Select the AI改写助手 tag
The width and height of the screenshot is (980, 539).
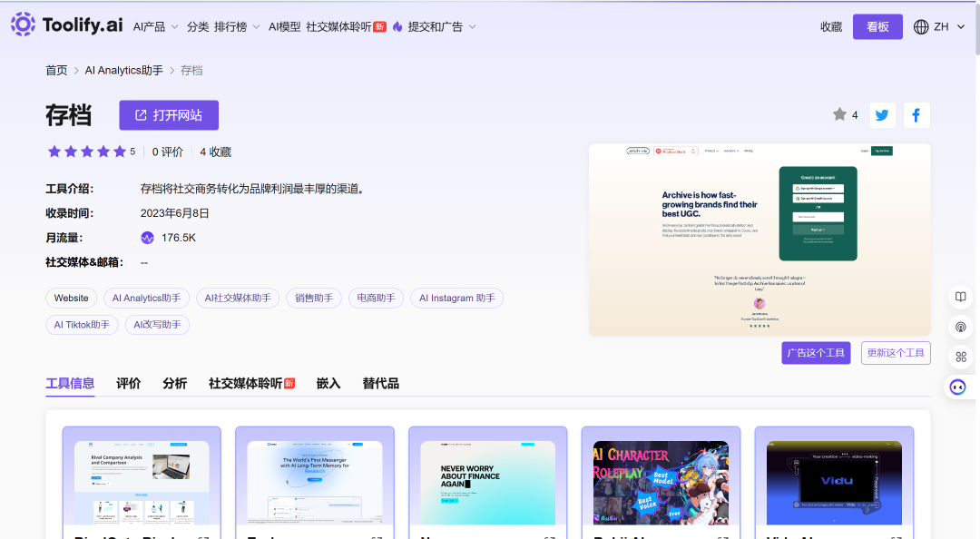pyautogui.click(x=157, y=325)
